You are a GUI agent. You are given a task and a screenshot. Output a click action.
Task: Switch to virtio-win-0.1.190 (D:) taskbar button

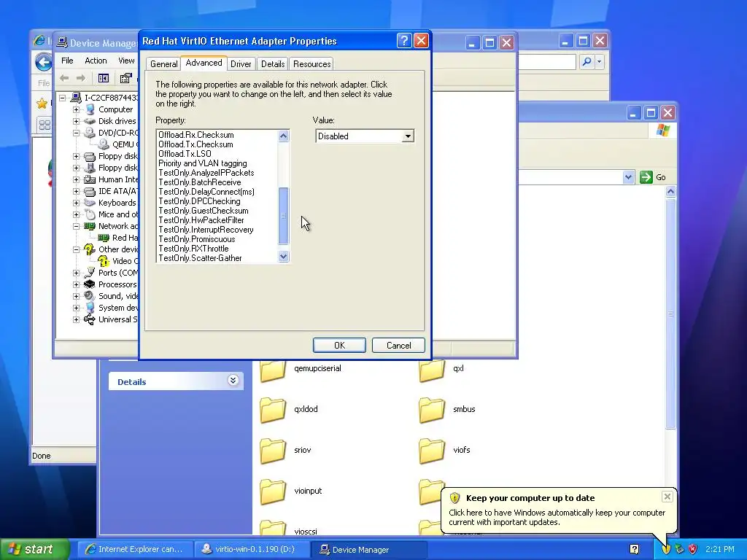(252, 549)
